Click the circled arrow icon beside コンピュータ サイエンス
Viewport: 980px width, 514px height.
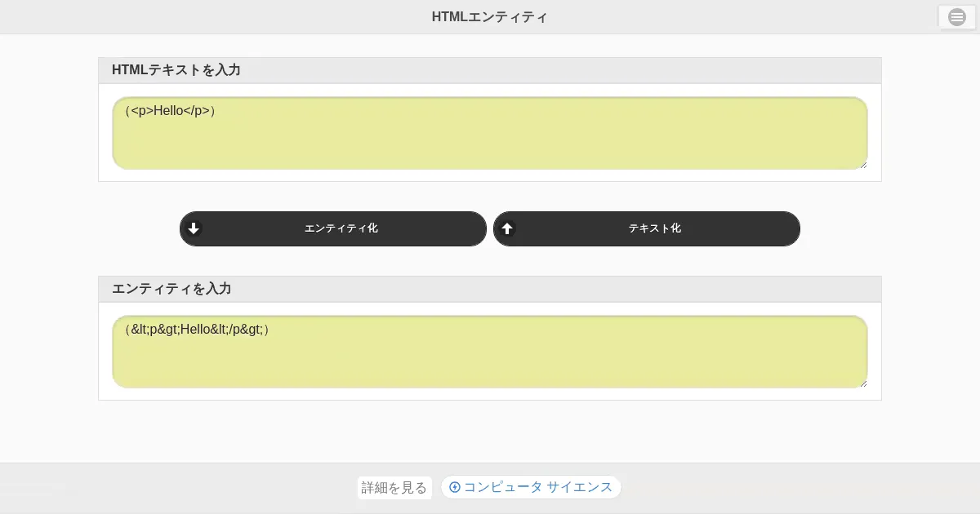(455, 487)
